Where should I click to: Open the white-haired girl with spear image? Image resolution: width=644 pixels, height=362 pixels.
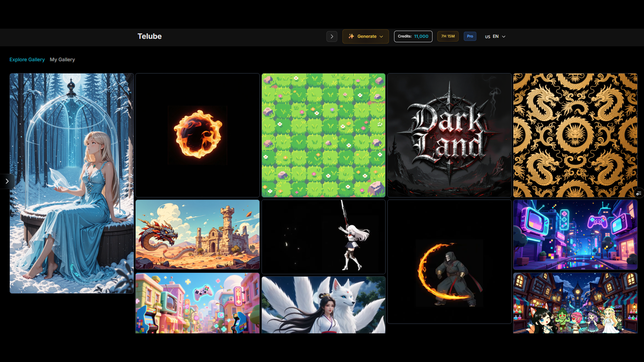click(323, 237)
